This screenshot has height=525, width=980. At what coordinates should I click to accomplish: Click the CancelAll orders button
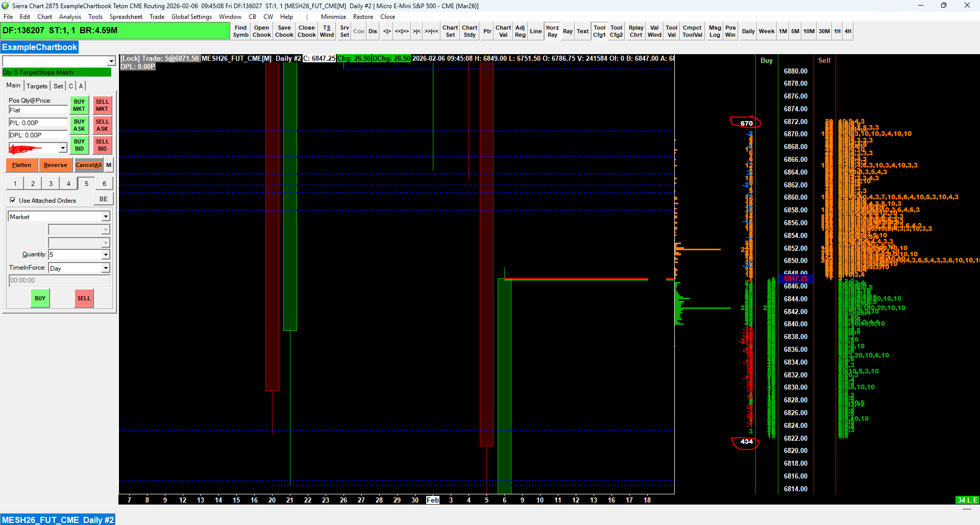click(88, 165)
